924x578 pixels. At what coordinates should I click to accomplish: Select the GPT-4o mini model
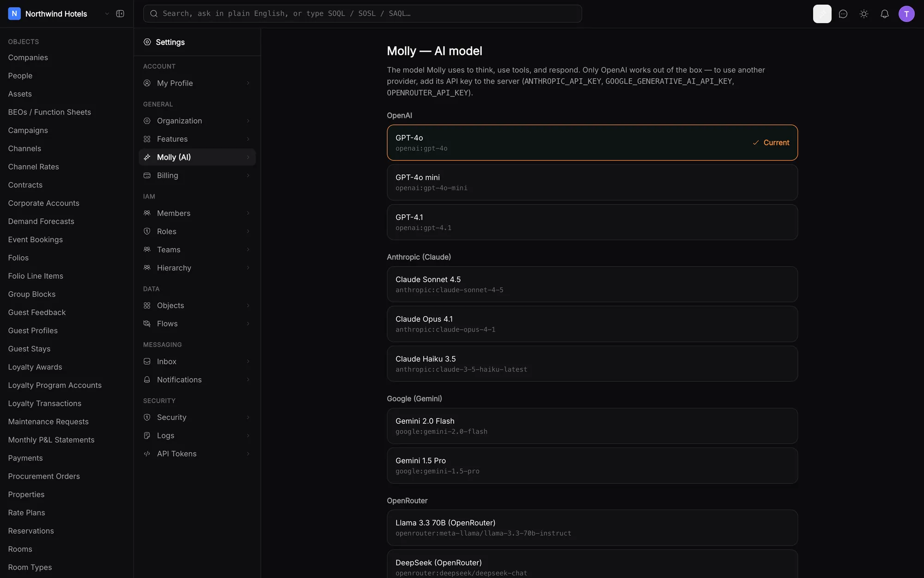click(x=592, y=182)
